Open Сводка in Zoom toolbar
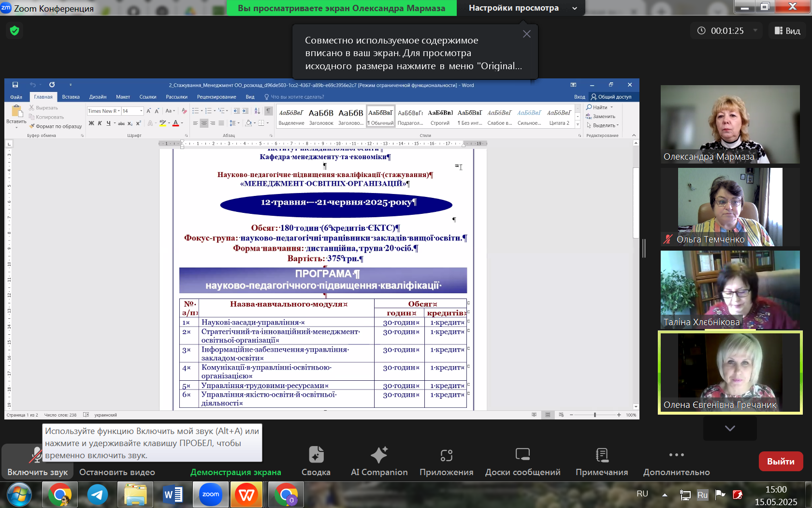 316,461
